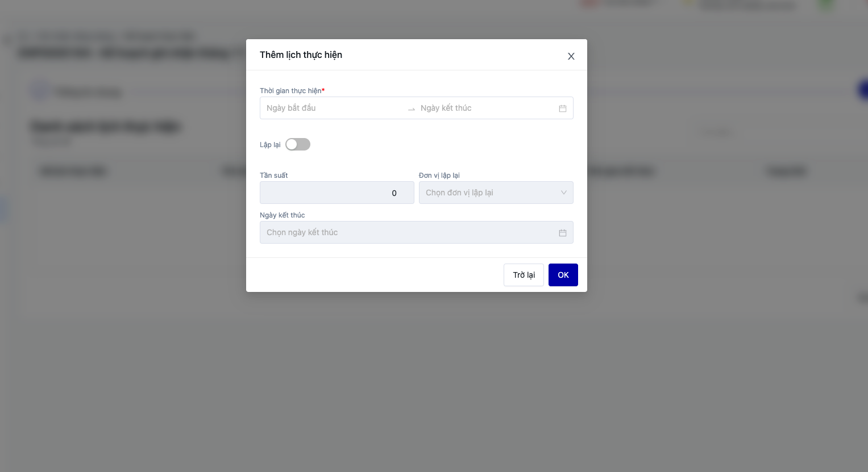Click the calendar icon in Chọn ngày kết thúc field
Screen dimensions: 868x472
click(x=563, y=233)
